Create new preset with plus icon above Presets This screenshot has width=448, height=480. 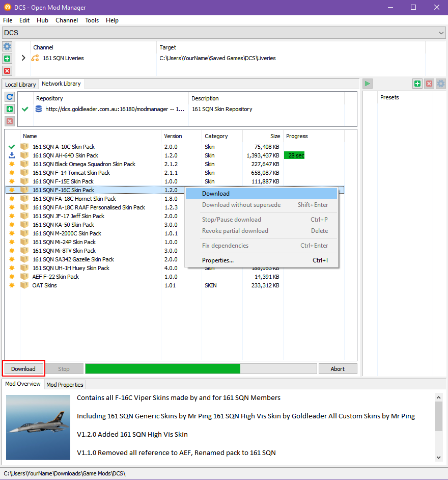(417, 84)
